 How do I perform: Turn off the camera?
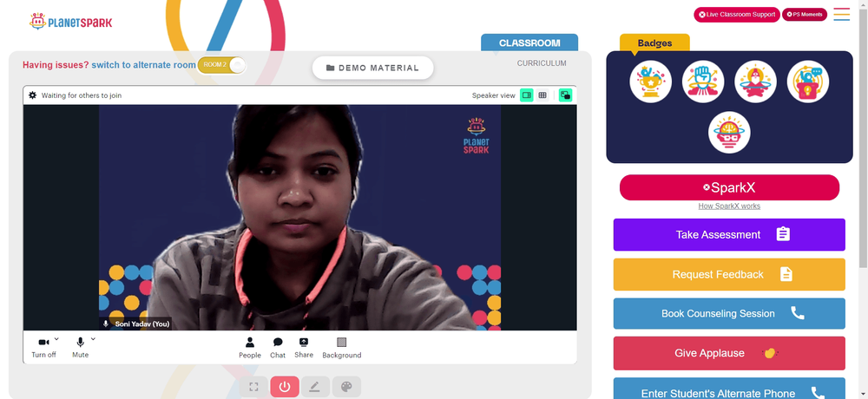[43, 348]
